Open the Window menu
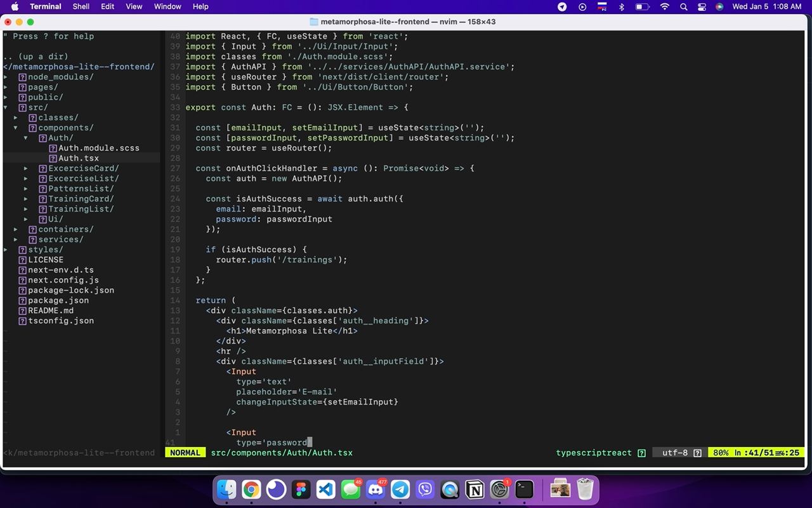 click(167, 6)
